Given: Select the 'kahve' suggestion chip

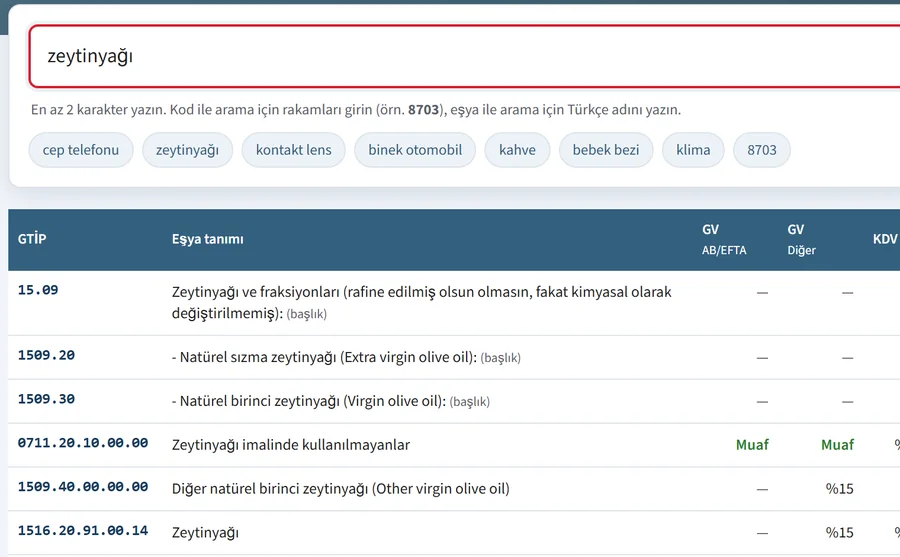Looking at the screenshot, I should pyautogui.click(x=517, y=150).
